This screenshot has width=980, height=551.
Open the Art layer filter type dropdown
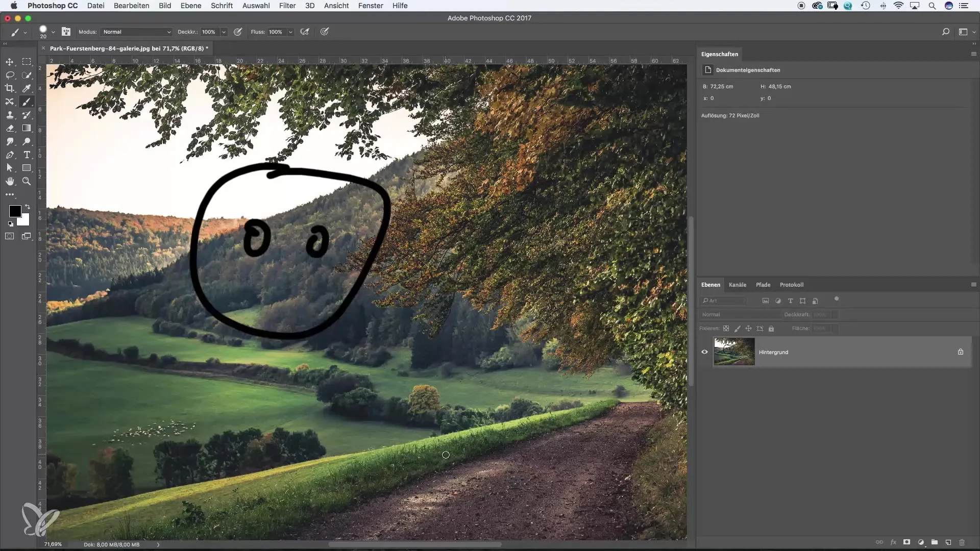point(723,301)
